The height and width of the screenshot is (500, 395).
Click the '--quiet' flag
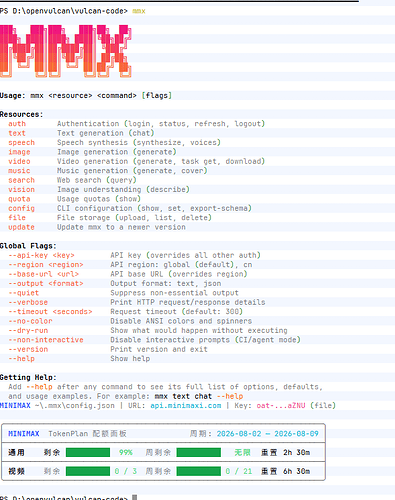coord(24,293)
